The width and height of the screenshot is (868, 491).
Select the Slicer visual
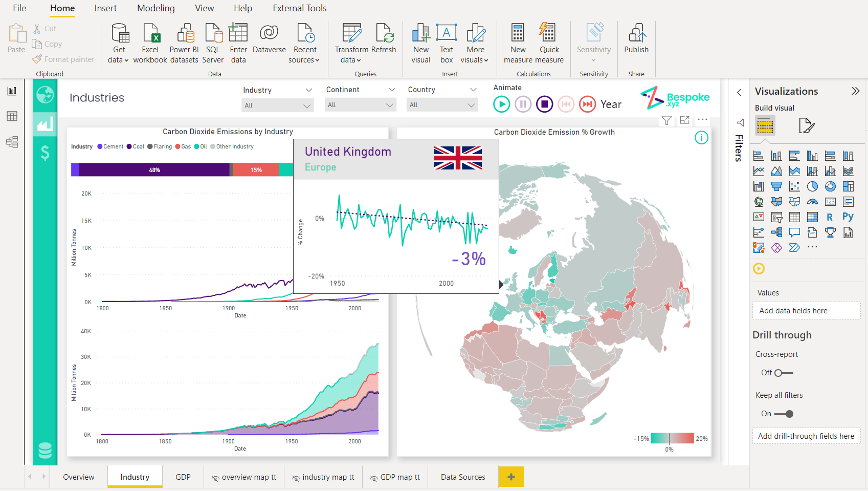coord(776,217)
